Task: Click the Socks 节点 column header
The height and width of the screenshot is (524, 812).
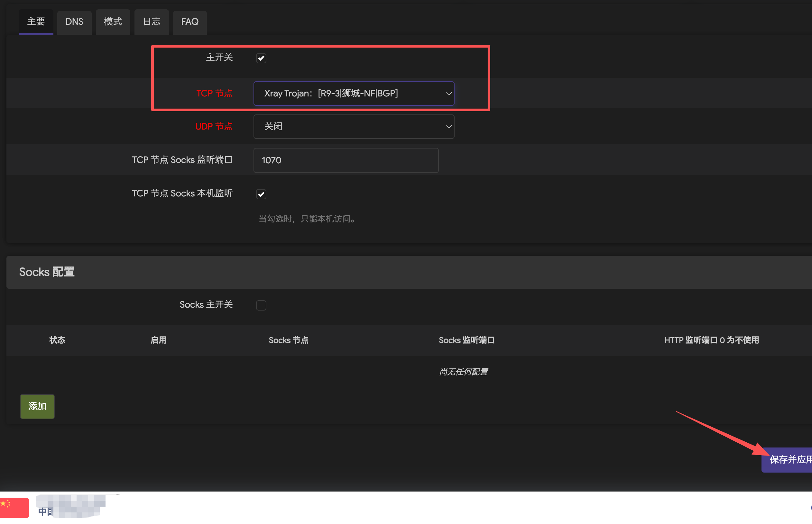Action: pyautogui.click(x=288, y=340)
